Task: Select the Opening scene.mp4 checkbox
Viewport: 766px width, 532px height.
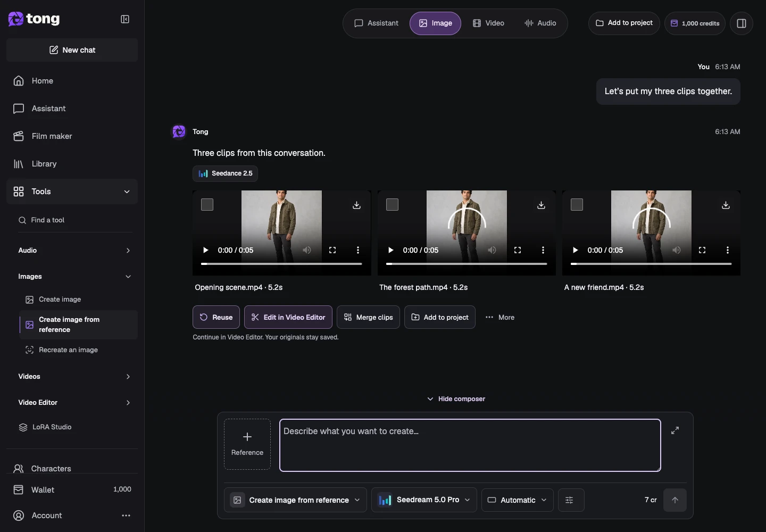Action: pyautogui.click(x=207, y=205)
